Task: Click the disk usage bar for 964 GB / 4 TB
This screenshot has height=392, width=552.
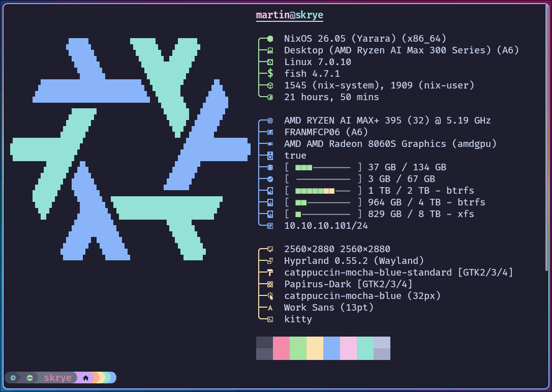Action: coord(323,202)
